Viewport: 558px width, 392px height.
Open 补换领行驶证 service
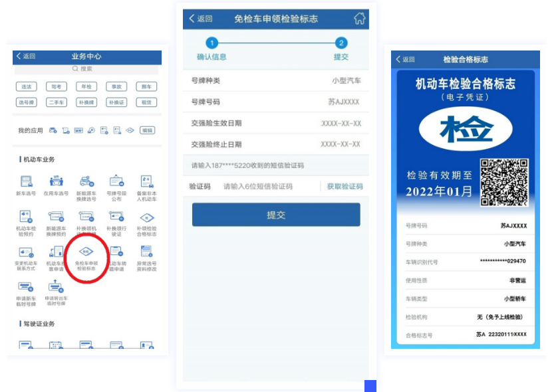116,223
